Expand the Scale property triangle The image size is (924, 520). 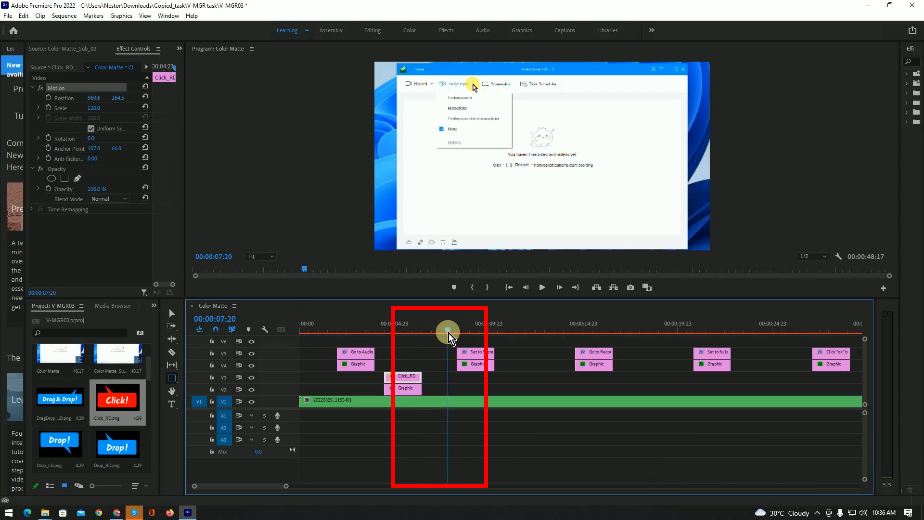tap(39, 108)
